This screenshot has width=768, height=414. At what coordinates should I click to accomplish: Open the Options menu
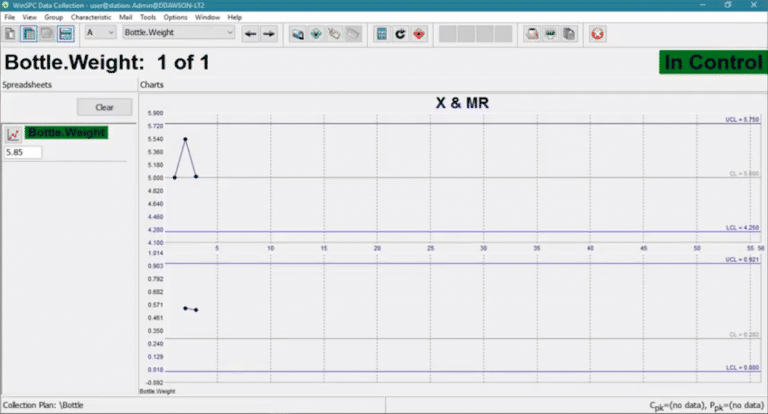175,17
